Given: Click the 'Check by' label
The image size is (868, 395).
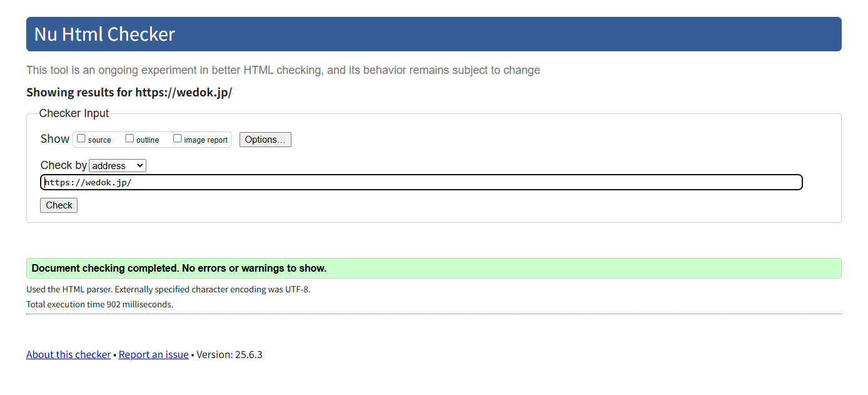Looking at the screenshot, I should point(63,165).
